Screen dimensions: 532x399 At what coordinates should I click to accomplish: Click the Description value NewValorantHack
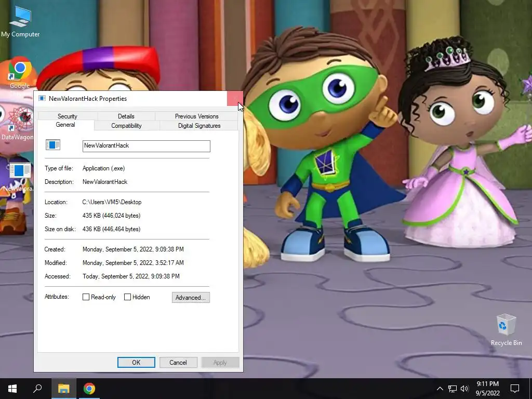point(105,182)
